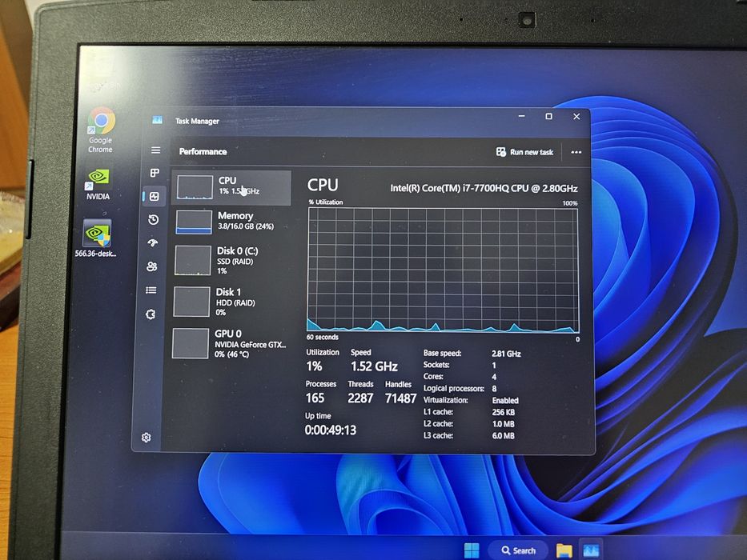Open the Services page puzzle icon
Image resolution: width=747 pixels, height=560 pixels.
151,314
